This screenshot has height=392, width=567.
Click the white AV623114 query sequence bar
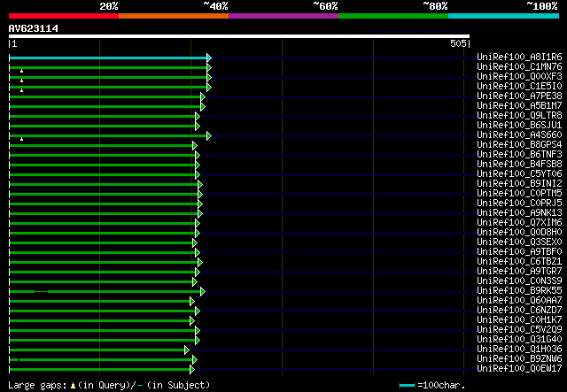239,36
